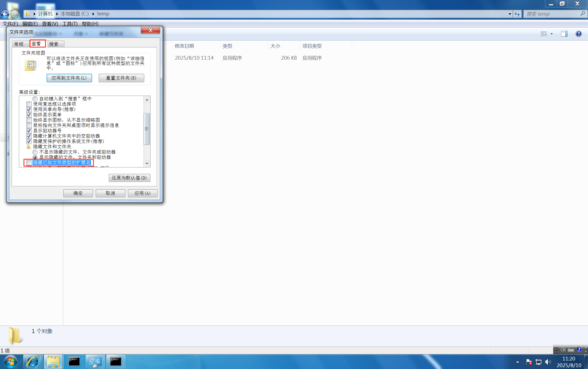Change view using the view icon
This screenshot has width=588, height=369.
(544, 34)
